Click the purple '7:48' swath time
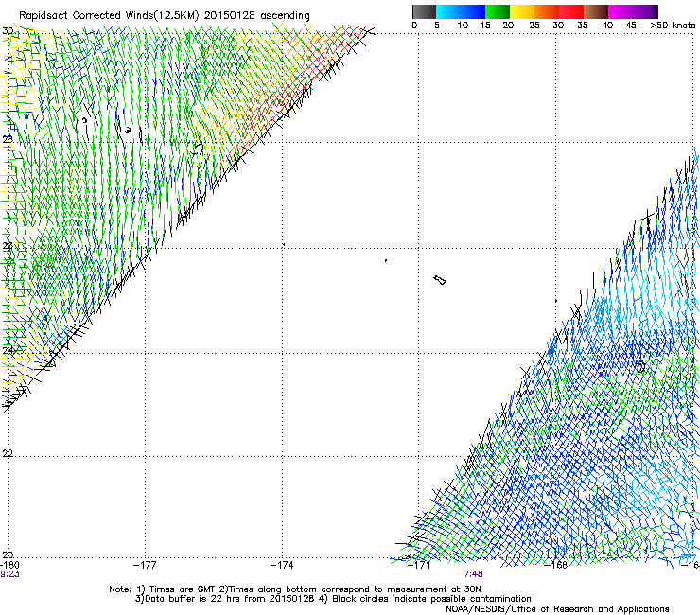The width and height of the screenshot is (700, 615). pos(473,574)
